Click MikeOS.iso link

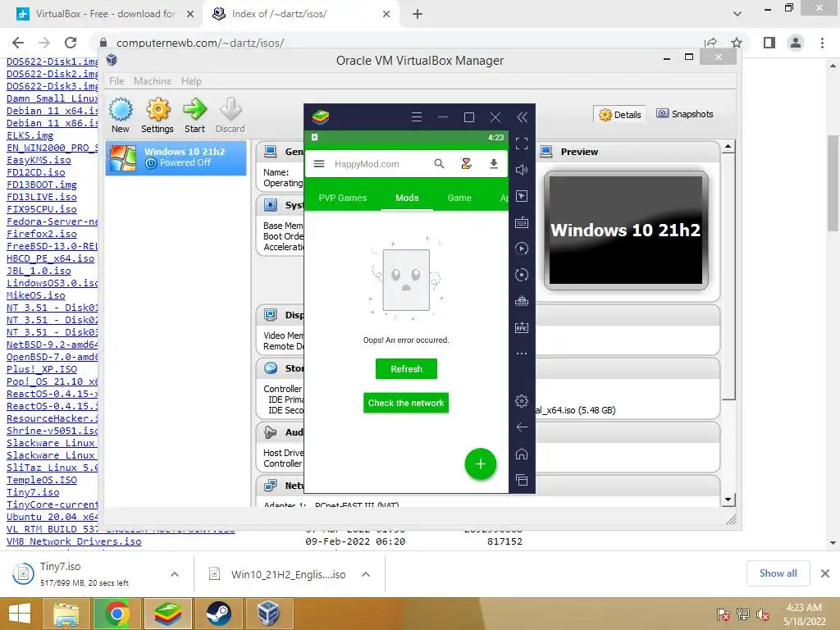click(x=36, y=295)
